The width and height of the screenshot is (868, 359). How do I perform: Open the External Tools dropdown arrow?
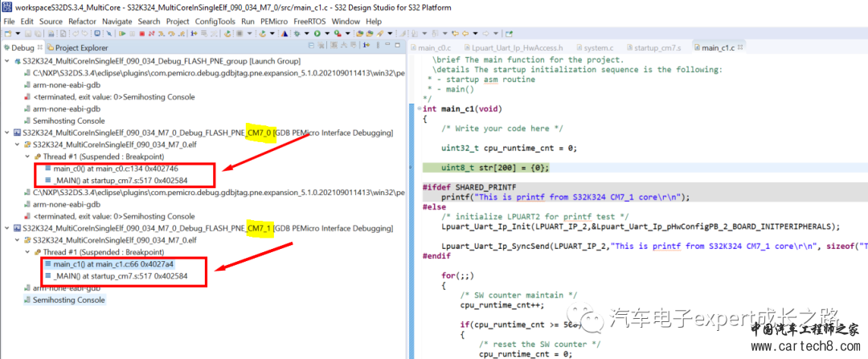348,33
